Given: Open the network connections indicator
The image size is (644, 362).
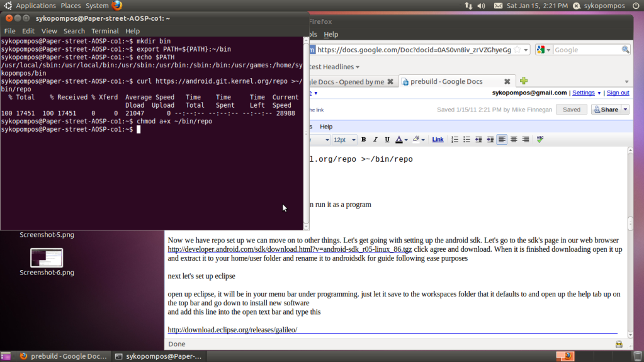Looking at the screenshot, I should coord(468,6).
